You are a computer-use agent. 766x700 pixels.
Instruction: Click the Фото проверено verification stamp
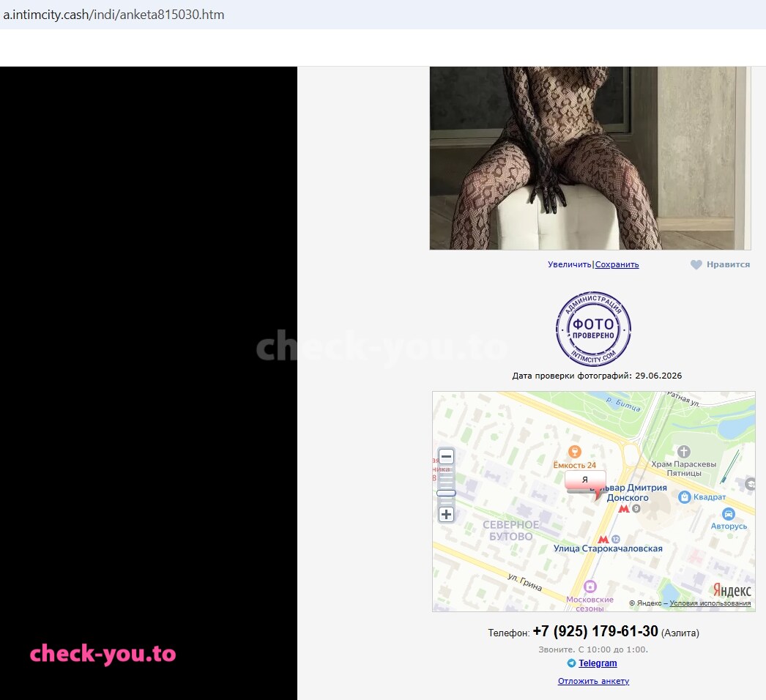pos(593,329)
